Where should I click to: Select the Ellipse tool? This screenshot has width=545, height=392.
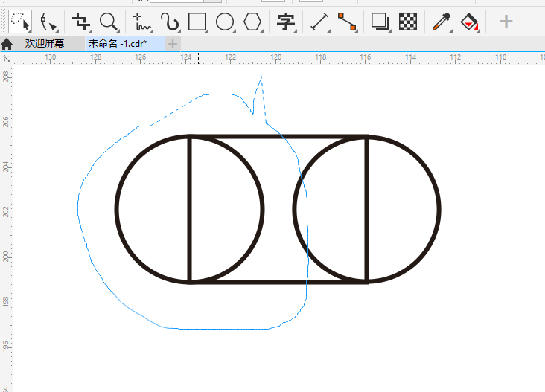(225, 22)
